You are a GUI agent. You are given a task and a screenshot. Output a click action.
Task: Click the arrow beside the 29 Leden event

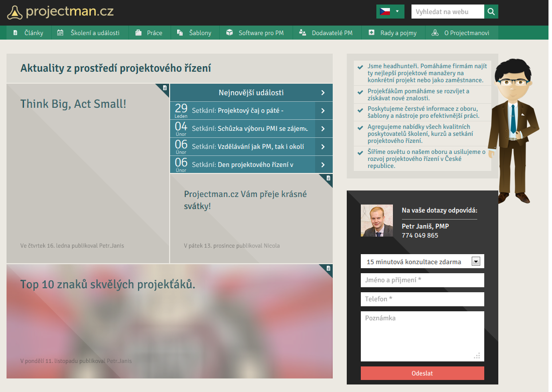(x=323, y=111)
